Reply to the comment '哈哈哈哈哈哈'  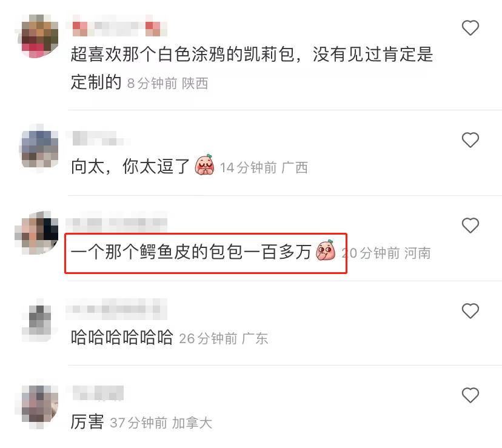[x=122, y=337]
